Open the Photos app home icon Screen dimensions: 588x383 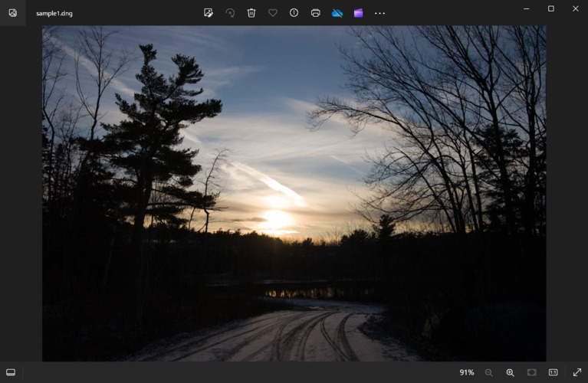tap(13, 13)
